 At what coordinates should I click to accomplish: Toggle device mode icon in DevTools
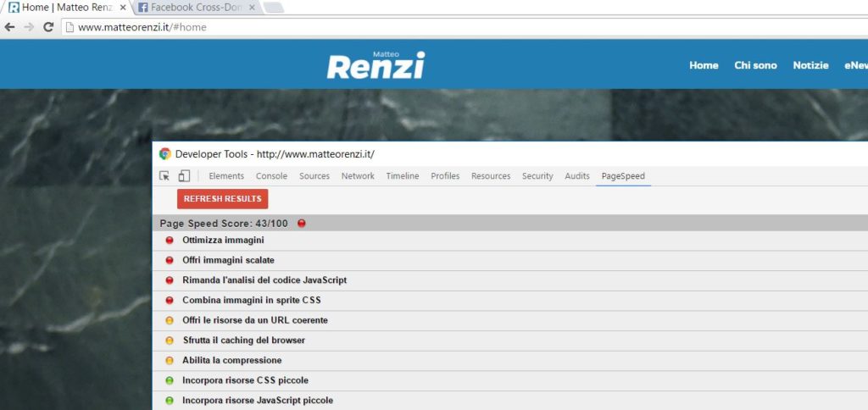tap(184, 176)
